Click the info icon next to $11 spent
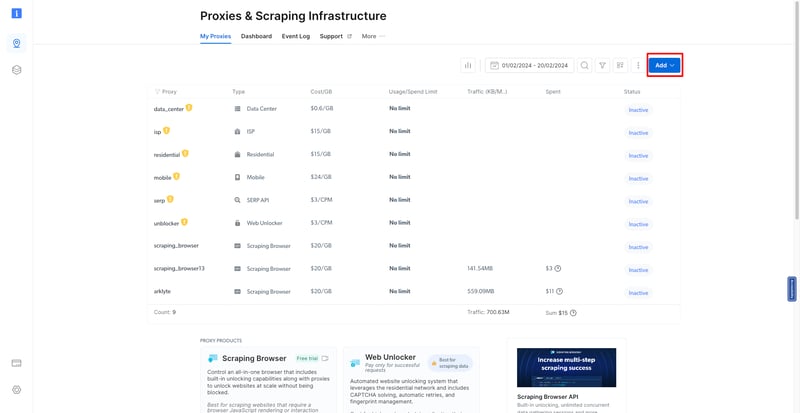 coord(559,292)
